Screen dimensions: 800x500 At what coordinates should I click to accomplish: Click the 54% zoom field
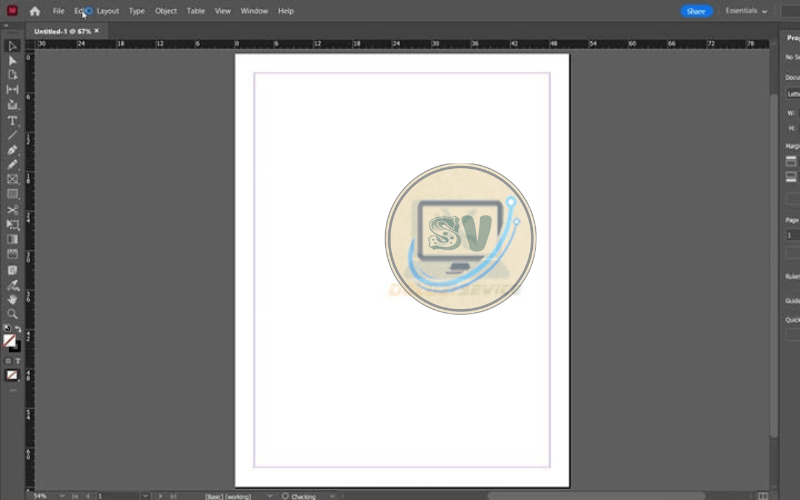tap(41, 495)
